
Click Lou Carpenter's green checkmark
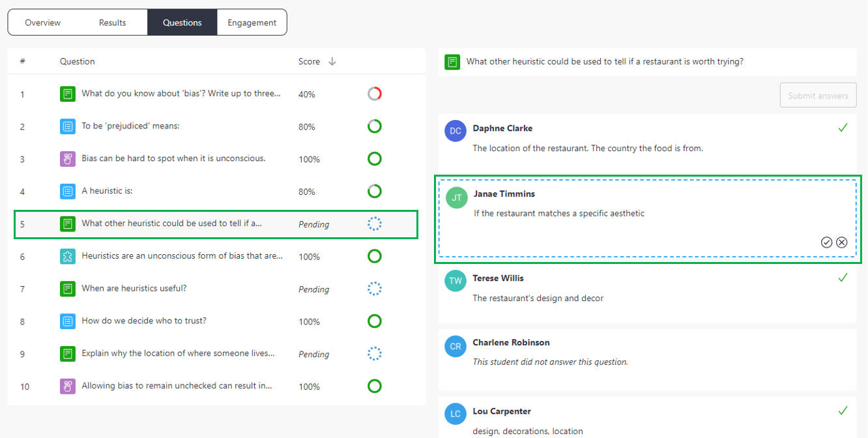tap(843, 411)
